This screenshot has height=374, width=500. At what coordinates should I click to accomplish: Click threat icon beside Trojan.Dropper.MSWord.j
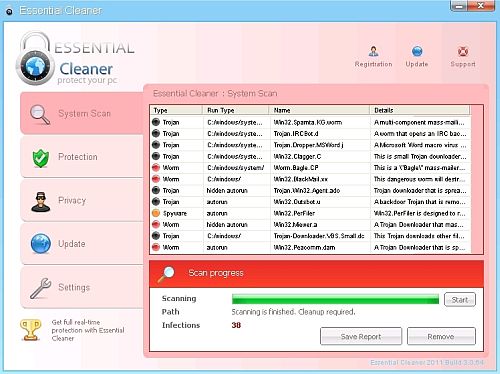pos(156,145)
